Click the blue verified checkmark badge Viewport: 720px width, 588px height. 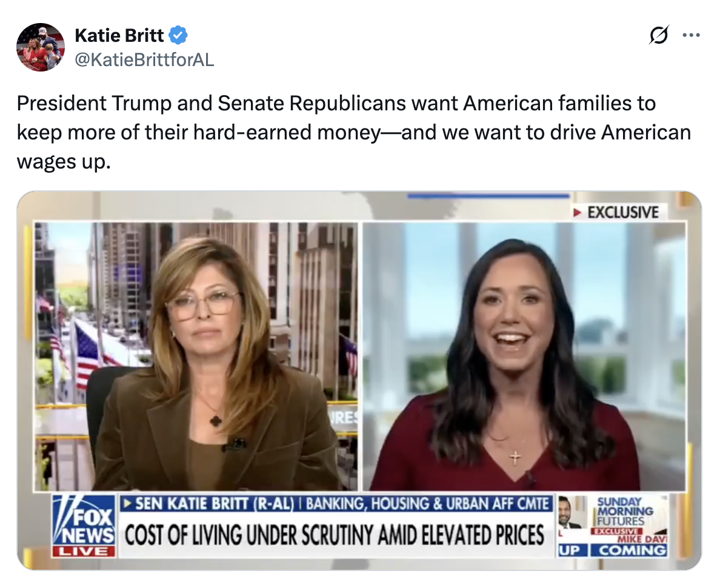(x=178, y=35)
